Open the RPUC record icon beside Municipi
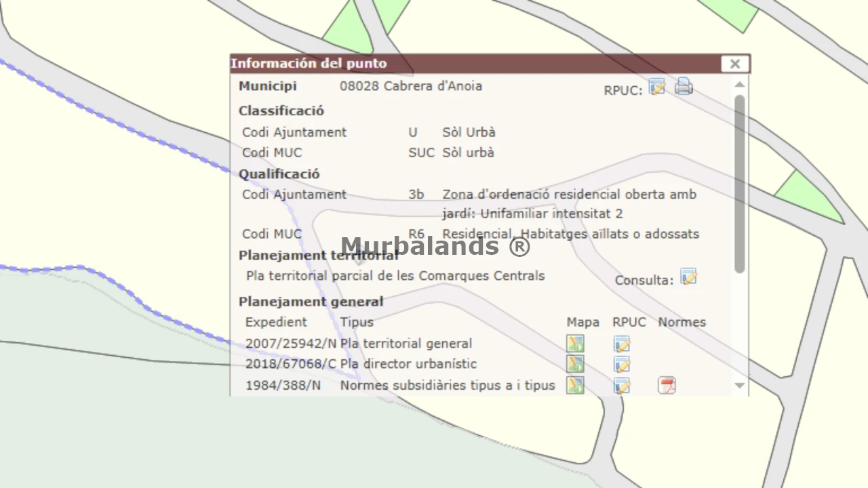 coord(656,87)
